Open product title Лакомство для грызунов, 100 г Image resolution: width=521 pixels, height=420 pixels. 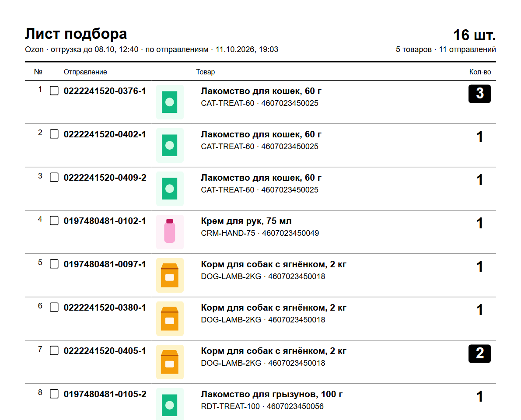(x=272, y=395)
